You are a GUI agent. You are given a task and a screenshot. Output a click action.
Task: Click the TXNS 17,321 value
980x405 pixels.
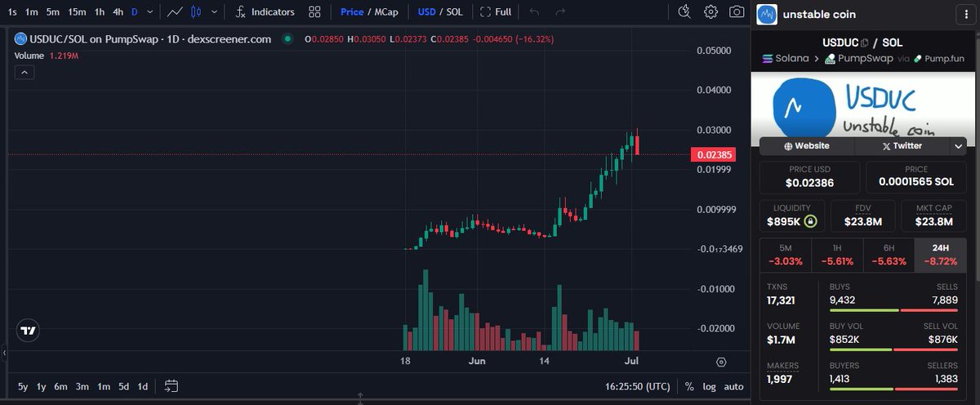pos(782,301)
